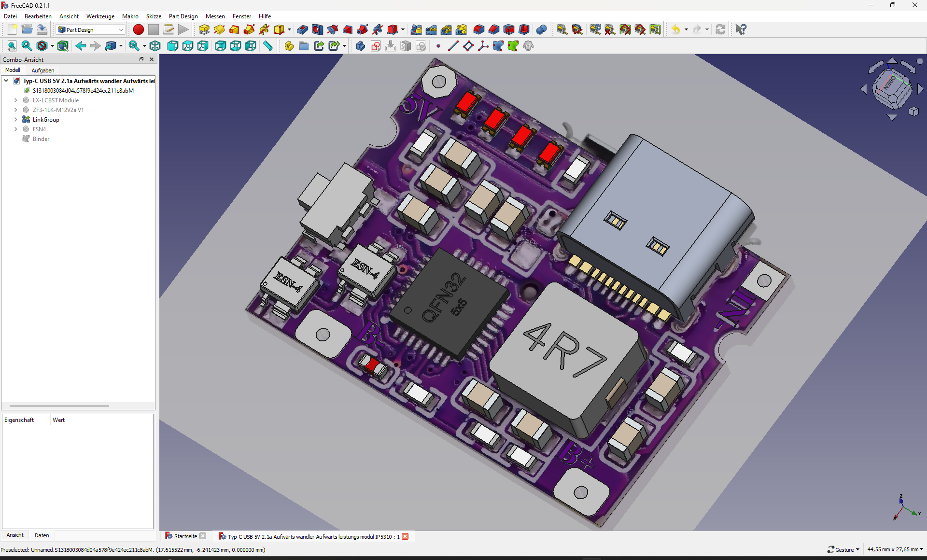The width and height of the screenshot is (927, 560).
Task: Open the macro editor notepad icon
Action: coord(169,29)
